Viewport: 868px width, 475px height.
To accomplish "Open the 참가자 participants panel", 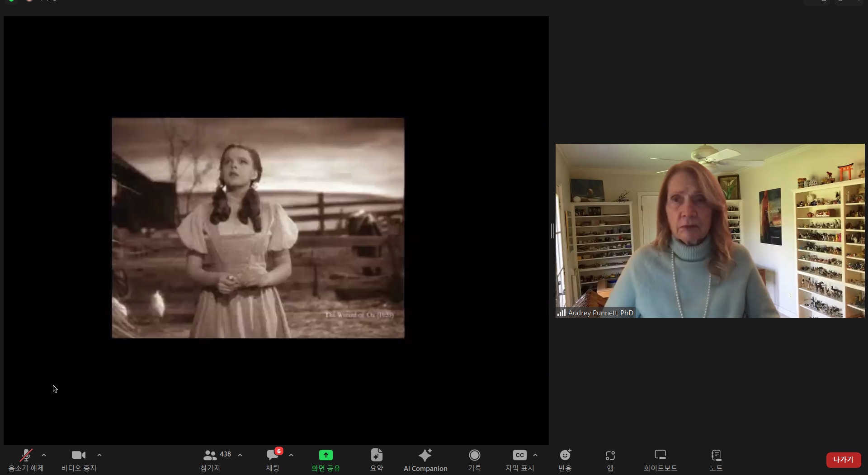I will (210, 461).
